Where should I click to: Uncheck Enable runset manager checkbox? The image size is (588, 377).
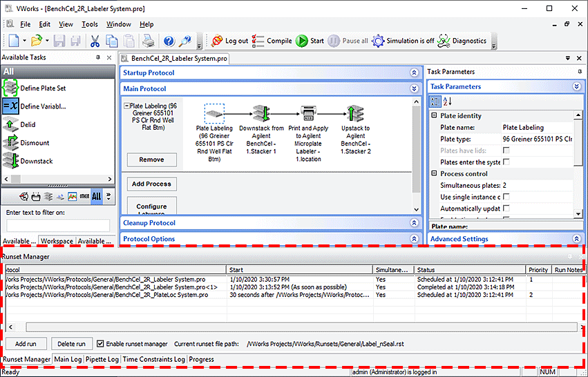(x=100, y=344)
